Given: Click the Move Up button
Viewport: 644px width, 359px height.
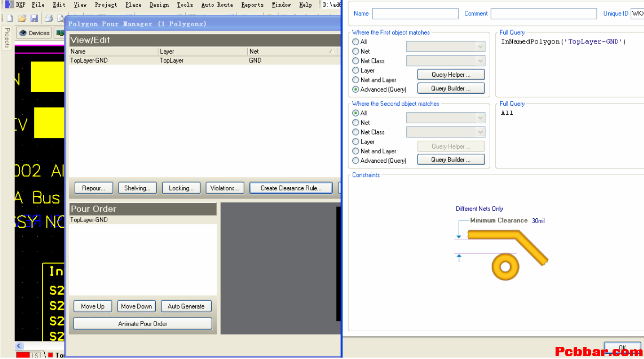Looking at the screenshot, I should 93,306.
